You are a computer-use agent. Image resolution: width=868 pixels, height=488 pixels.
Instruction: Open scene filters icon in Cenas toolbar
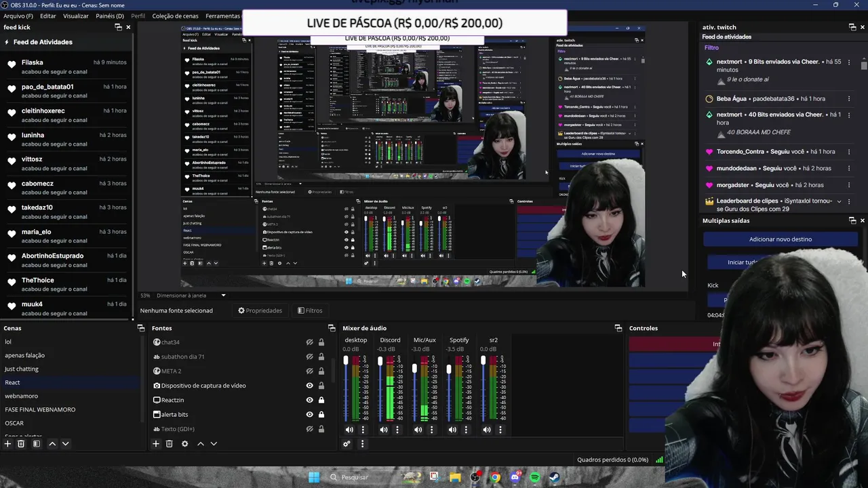tap(37, 444)
